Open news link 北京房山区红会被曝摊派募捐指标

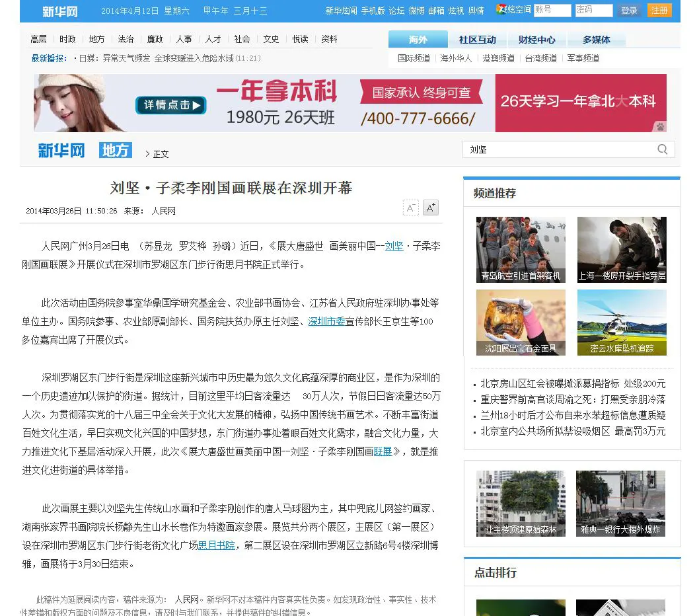point(573,383)
